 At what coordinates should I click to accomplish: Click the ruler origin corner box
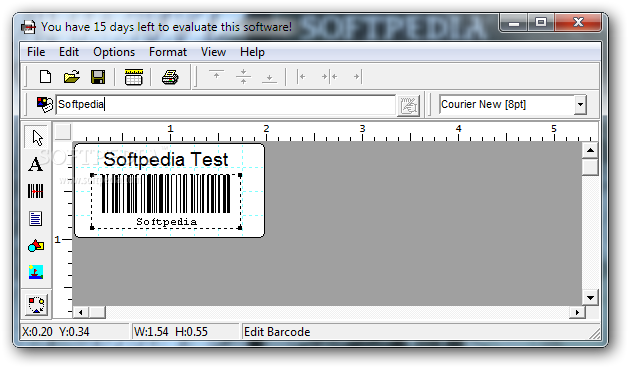(x=63, y=132)
